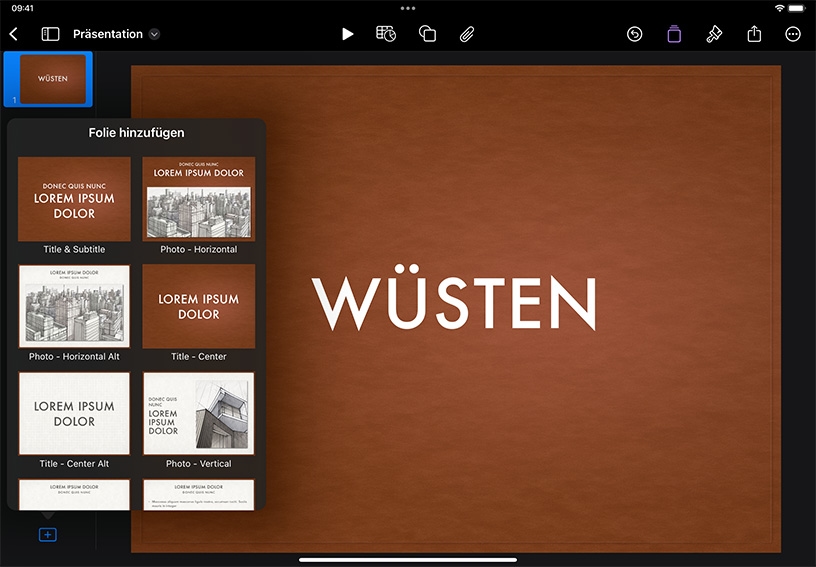Tap the add slide plus button
The width and height of the screenshot is (816, 567).
[x=48, y=535]
